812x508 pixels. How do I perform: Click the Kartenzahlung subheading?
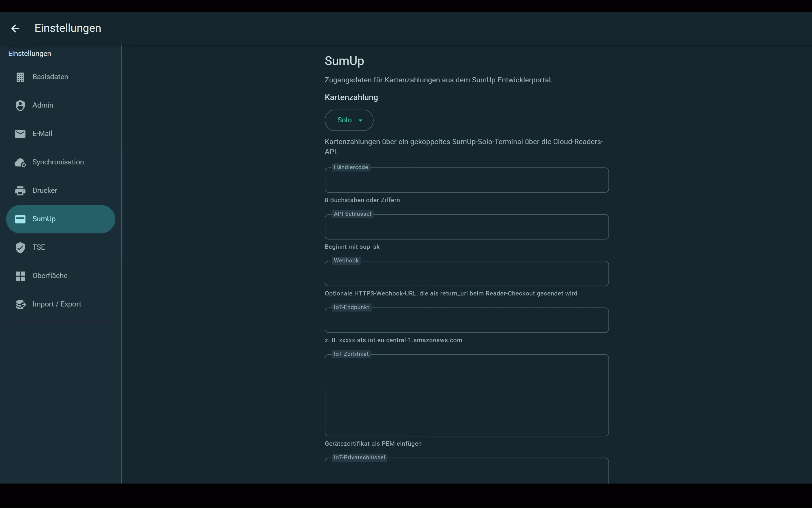click(351, 97)
